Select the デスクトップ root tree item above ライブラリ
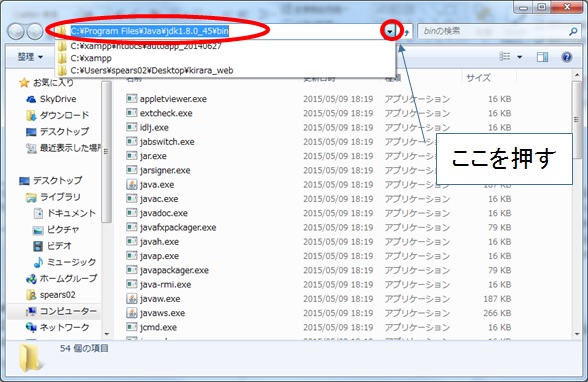Viewport: 588px width, 382px height. click(51, 181)
